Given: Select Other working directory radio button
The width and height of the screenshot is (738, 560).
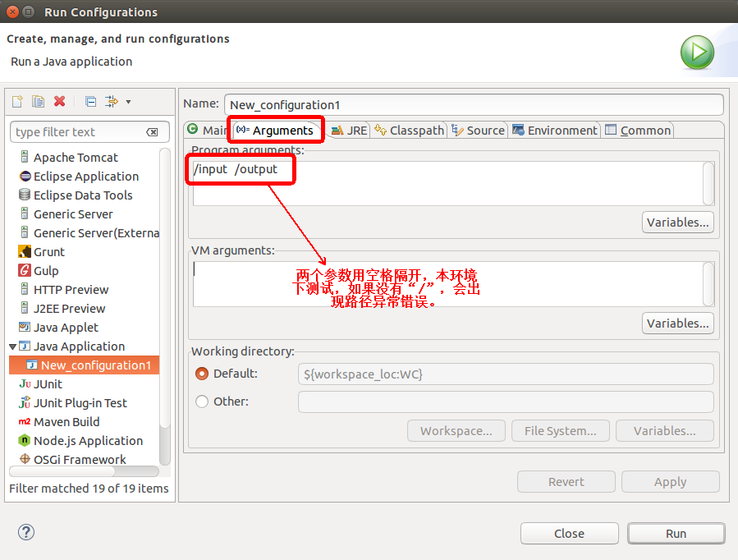Looking at the screenshot, I should [202, 402].
